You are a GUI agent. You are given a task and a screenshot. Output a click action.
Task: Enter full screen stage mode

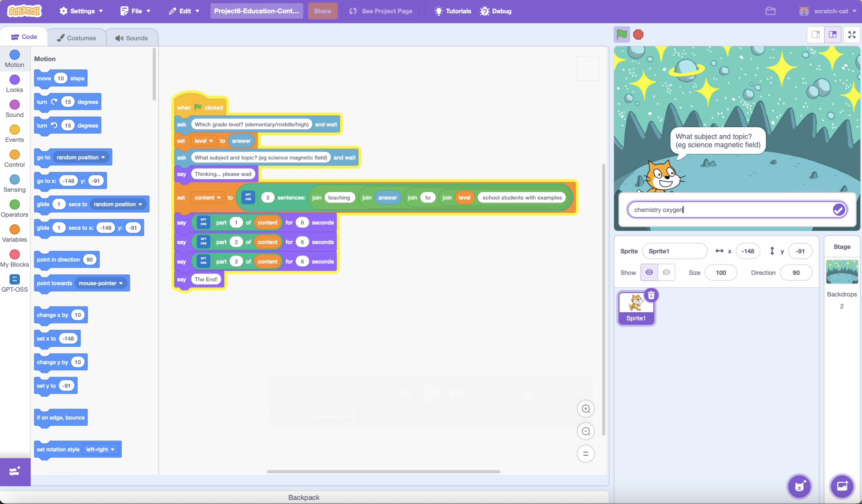pos(852,34)
